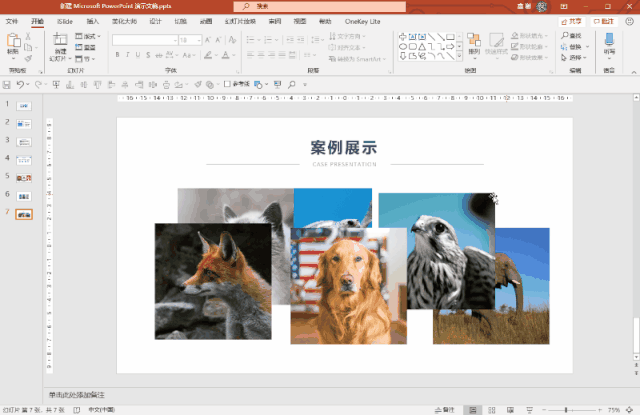
Task: Open the Layout (版式) dropdown
Action: click(90, 36)
